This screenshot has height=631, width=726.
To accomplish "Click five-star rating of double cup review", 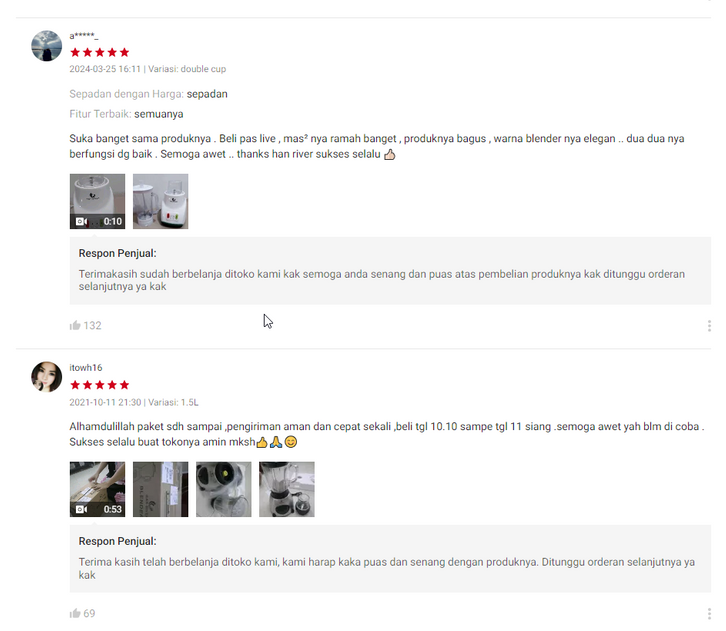I will 100,52.
